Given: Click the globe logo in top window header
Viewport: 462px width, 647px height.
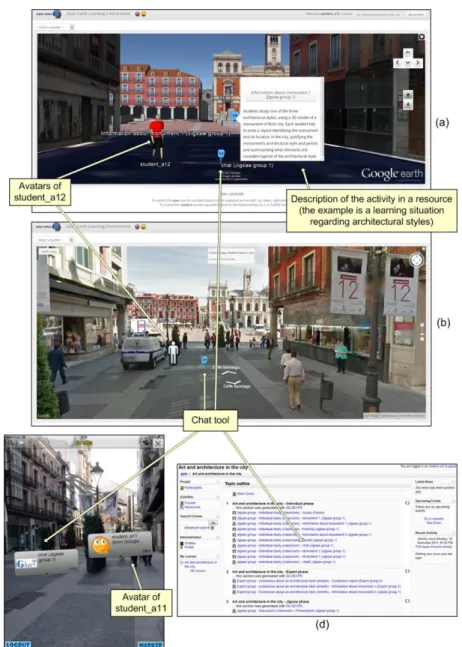Looking at the screenshot, I should (x=57, y=14).
